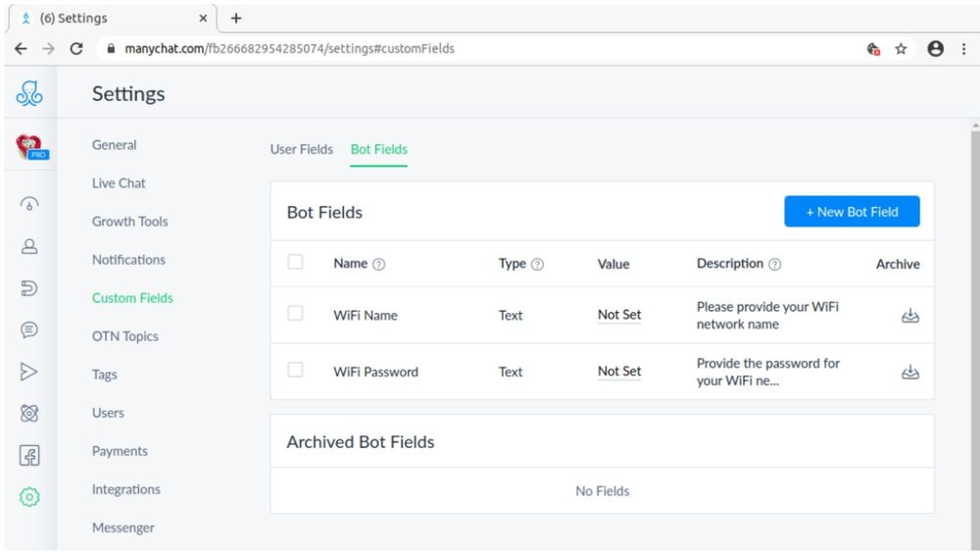Open the Audience person icon in sidebar
This screenshot has width=980, height=552.
point(29,246)
